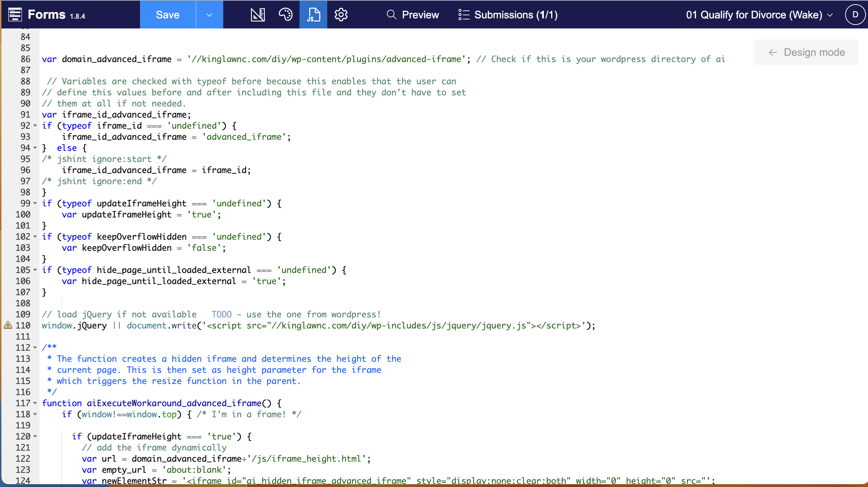Open the Save options dropdown arrow
Viewport: 868px width, 487px height.
(209, 15)
